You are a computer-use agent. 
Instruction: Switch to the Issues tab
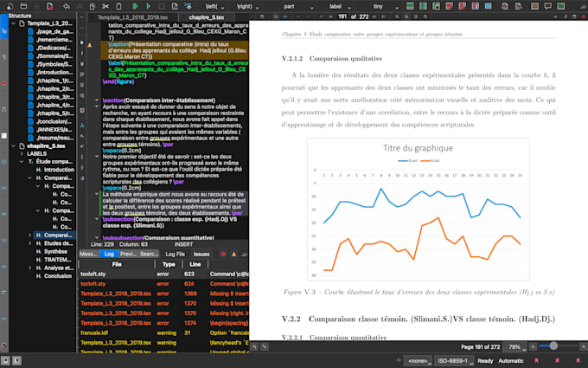[x=201, y=255]
